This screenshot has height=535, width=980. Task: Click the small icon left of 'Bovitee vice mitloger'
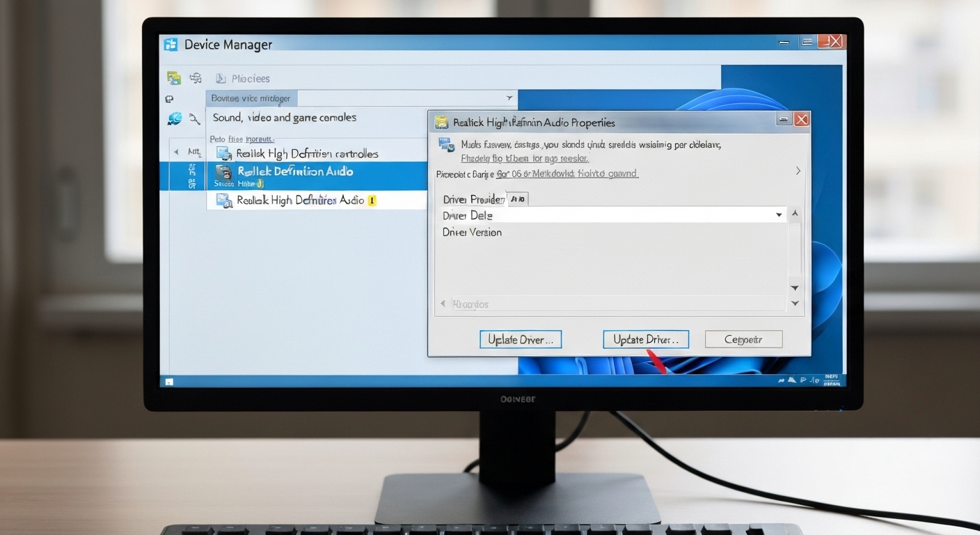[x=169, y=99]
